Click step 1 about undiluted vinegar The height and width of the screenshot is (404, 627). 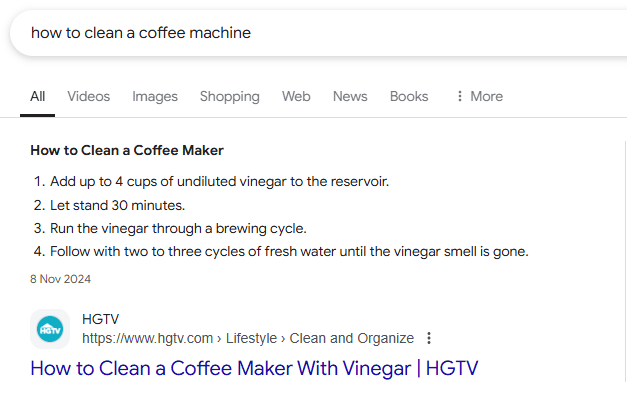click(219, 182)
